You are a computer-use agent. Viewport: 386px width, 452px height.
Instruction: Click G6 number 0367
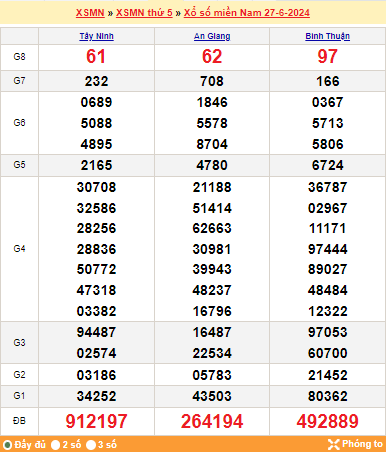[328, 102]
